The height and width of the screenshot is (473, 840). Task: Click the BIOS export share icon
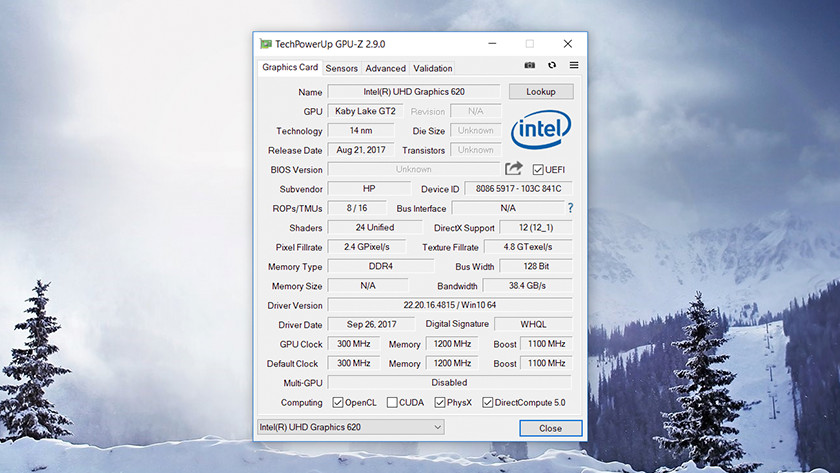[x=514, y=169]
